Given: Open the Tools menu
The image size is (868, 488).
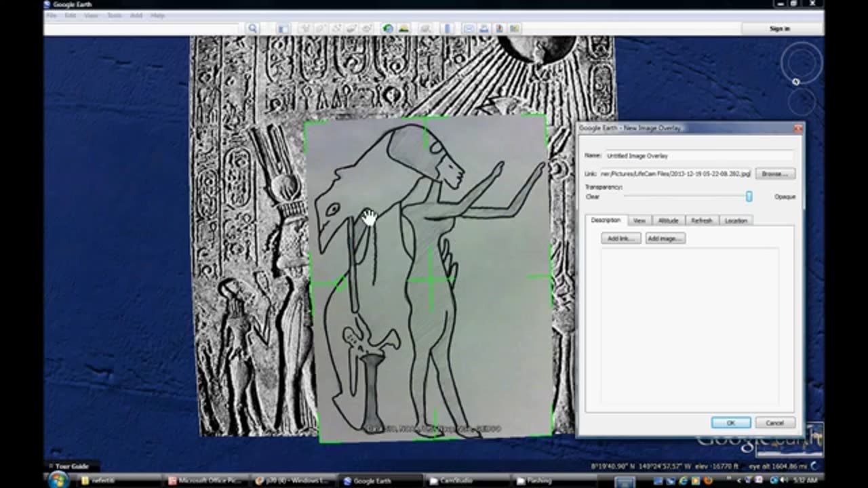Looking at the screenshot, I should pyautogui.click(x=115, y=15).
